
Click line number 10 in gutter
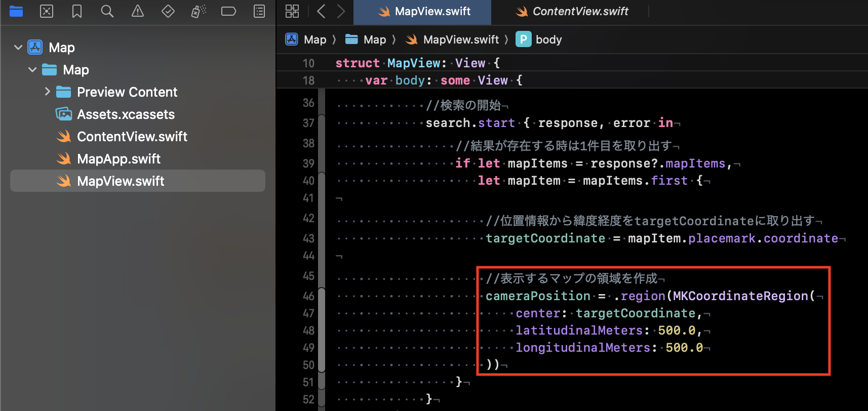point(308,63)
